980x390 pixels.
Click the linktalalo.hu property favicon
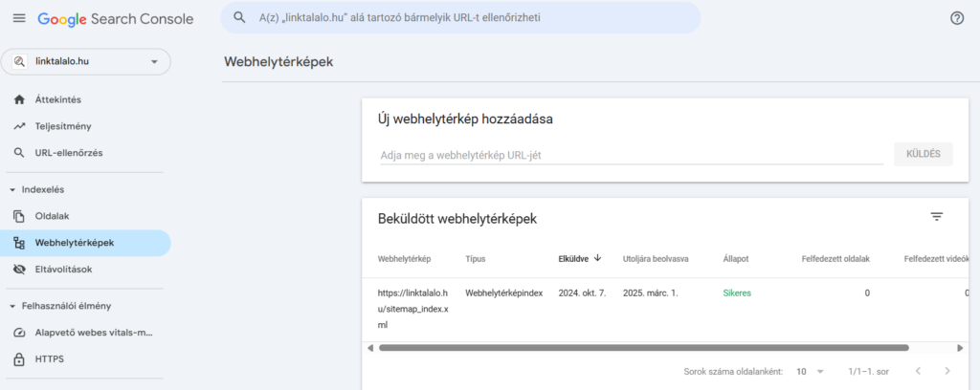(19, 62)
